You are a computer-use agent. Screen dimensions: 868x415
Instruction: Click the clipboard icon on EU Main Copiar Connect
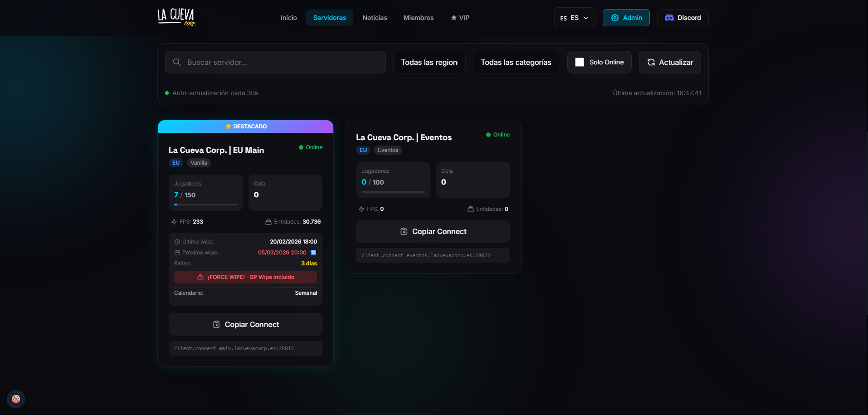[x=216, y=324]
